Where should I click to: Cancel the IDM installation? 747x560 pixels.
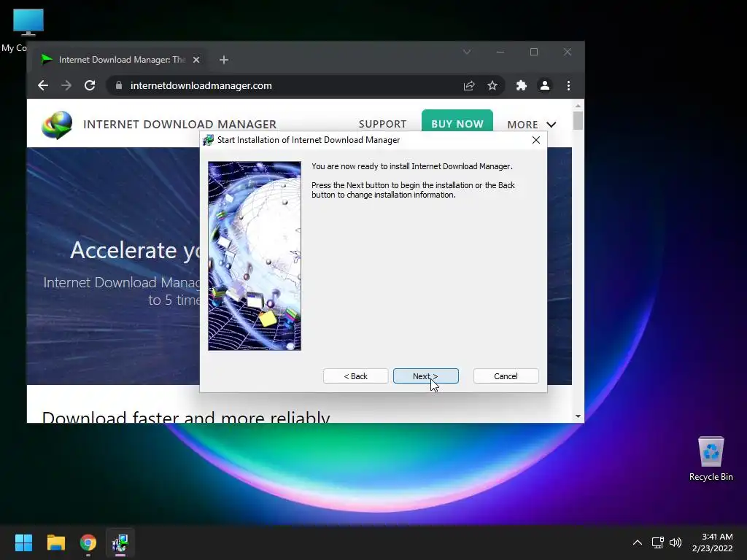(x=506, y=376)
